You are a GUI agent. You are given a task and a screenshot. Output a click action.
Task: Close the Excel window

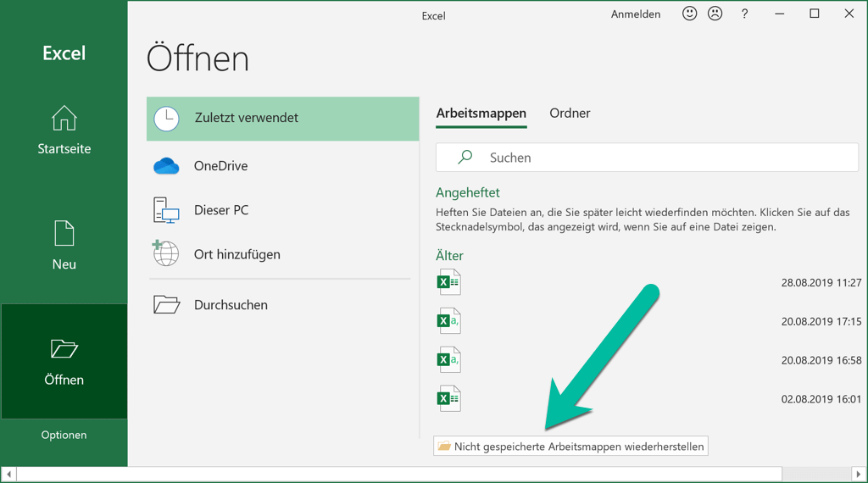(x=849, y=14)
